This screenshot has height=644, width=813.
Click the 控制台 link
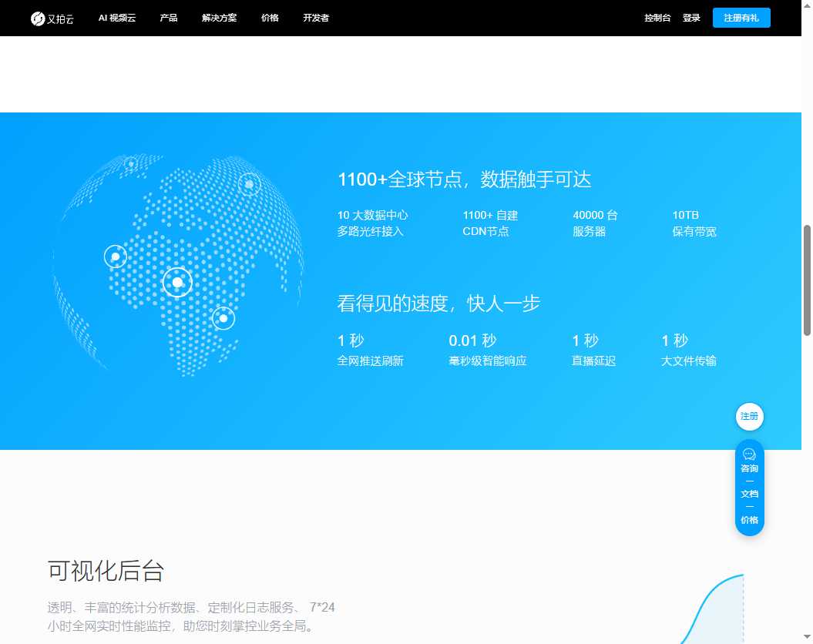click(x=657, y=18)
